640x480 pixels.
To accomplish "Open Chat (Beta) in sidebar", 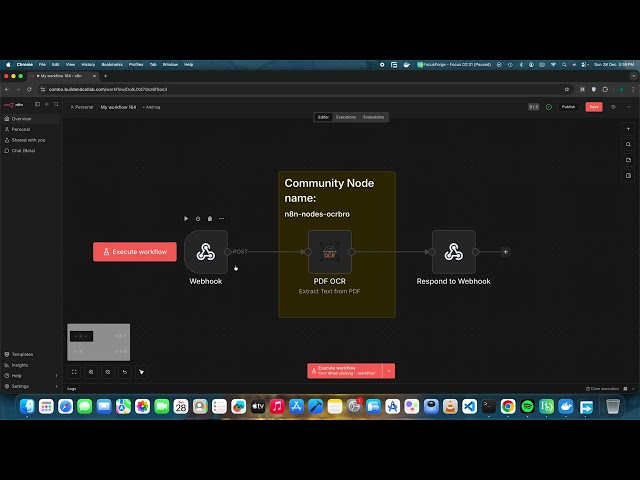I will tap(31, 151).
